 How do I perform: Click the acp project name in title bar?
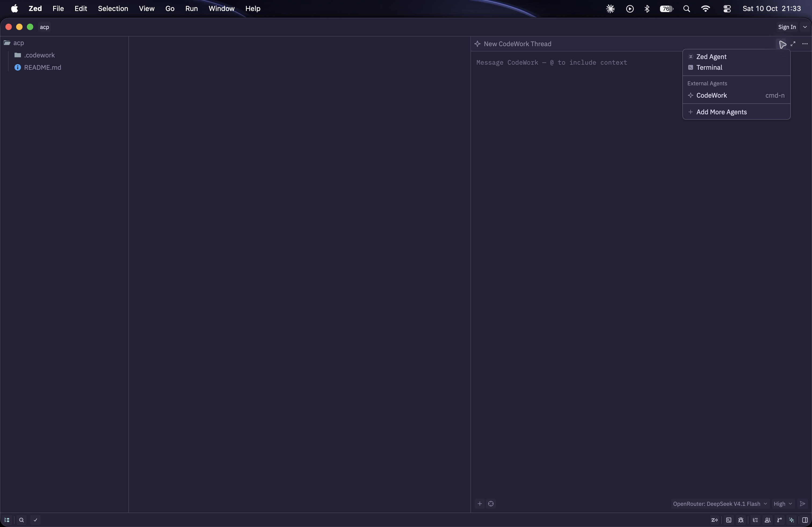44,27
